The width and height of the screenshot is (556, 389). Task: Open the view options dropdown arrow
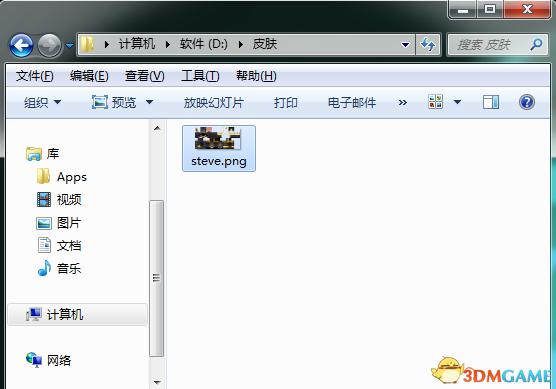(457, 102)
